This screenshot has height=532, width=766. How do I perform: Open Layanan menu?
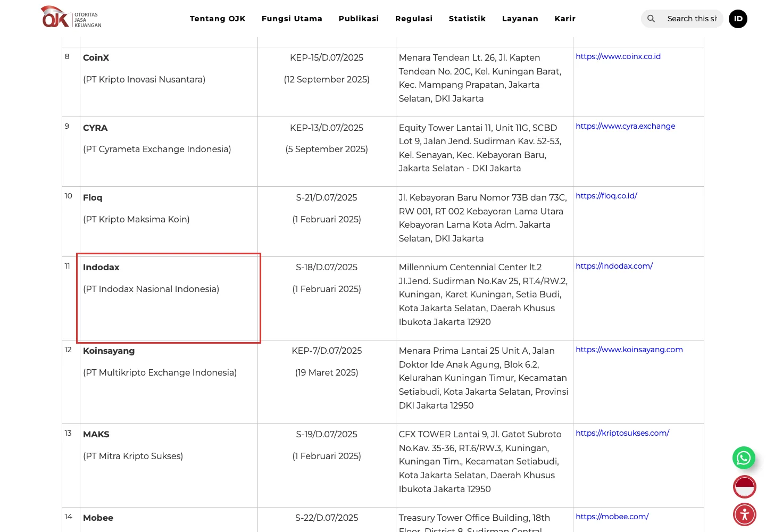point(520,19)
